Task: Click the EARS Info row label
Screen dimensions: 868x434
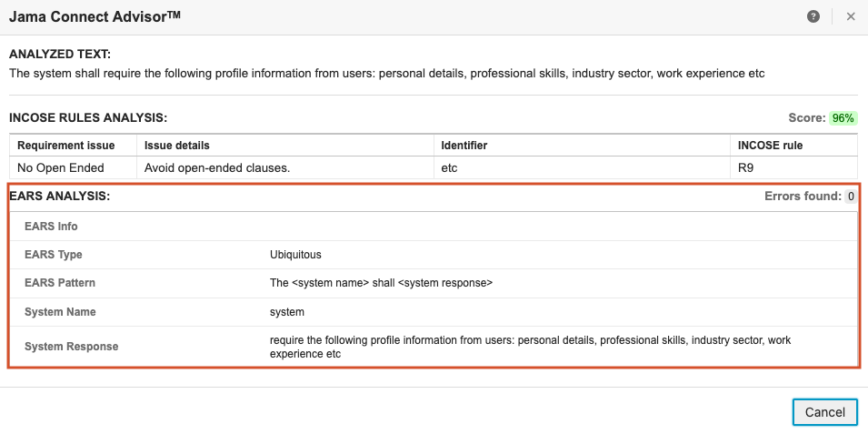Action: tap(51, 227)
